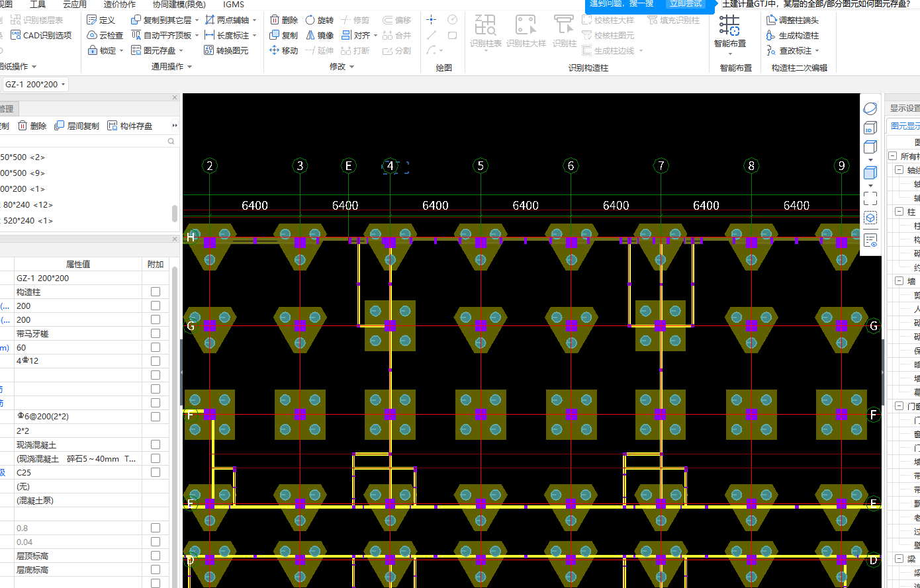Screen dimensions: 920x588
Task: Open the 造价协作 menu
Action: coord(120,4)
